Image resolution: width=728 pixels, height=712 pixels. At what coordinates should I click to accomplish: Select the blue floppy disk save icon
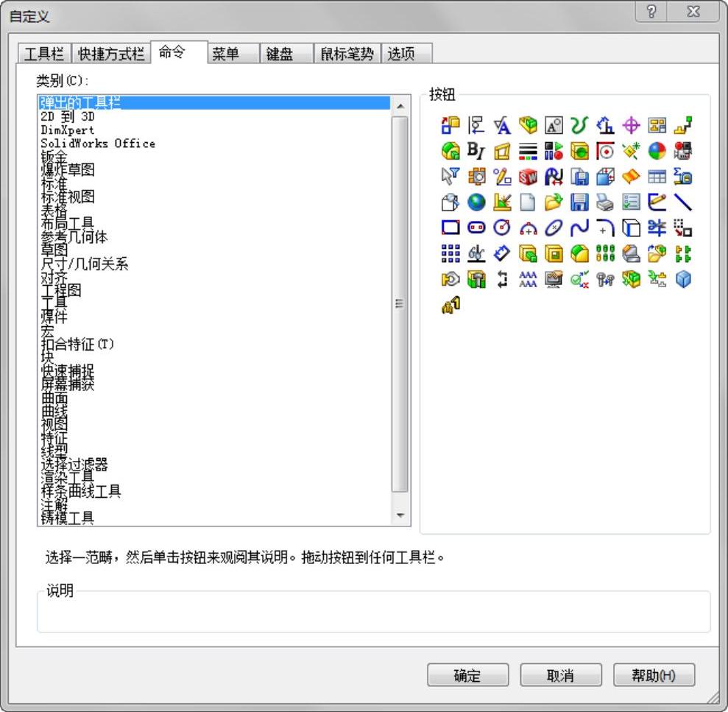pyautogui.click(x=579, y=202)
